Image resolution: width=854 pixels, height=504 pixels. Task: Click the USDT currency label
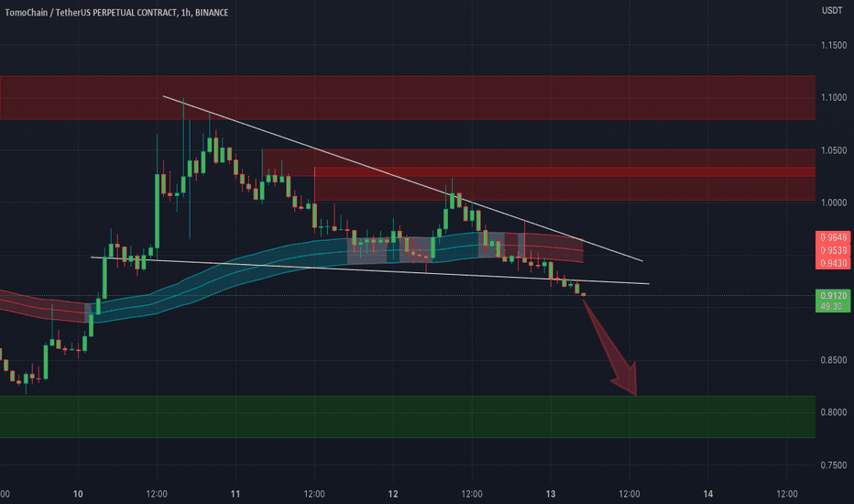[832, 10]
